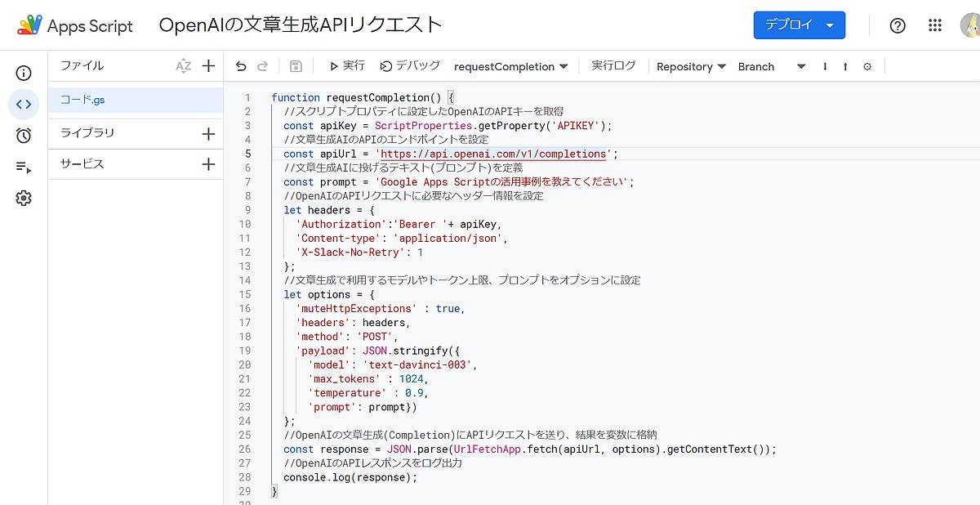This screenshot has height=505, width=980.
Task: Push changes to the repository
Action: (x=845, y=66)
